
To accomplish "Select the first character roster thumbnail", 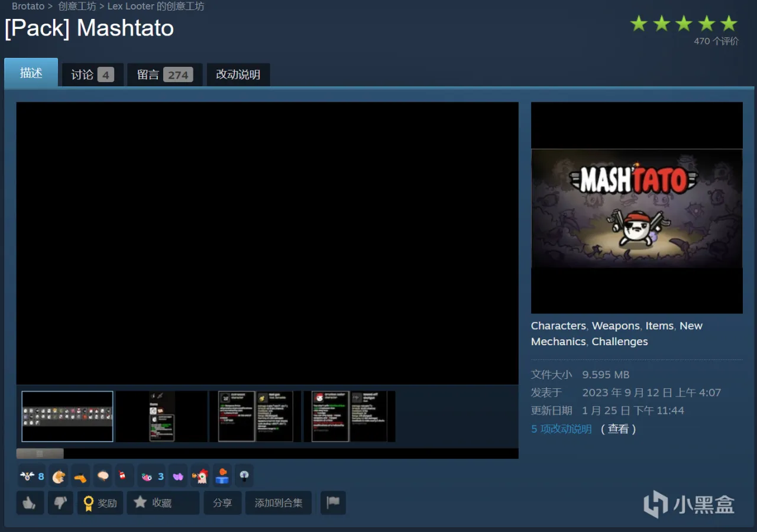I will [x=67, y=416].
